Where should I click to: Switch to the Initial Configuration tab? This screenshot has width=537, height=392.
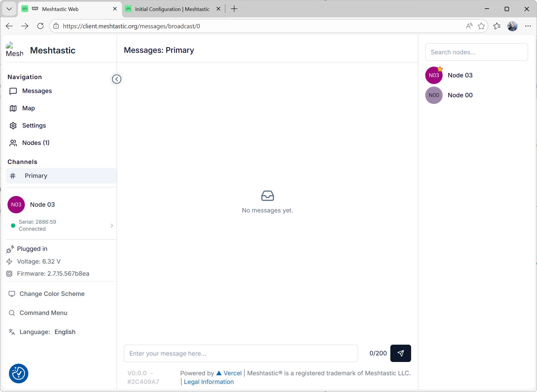coord(172,9)
